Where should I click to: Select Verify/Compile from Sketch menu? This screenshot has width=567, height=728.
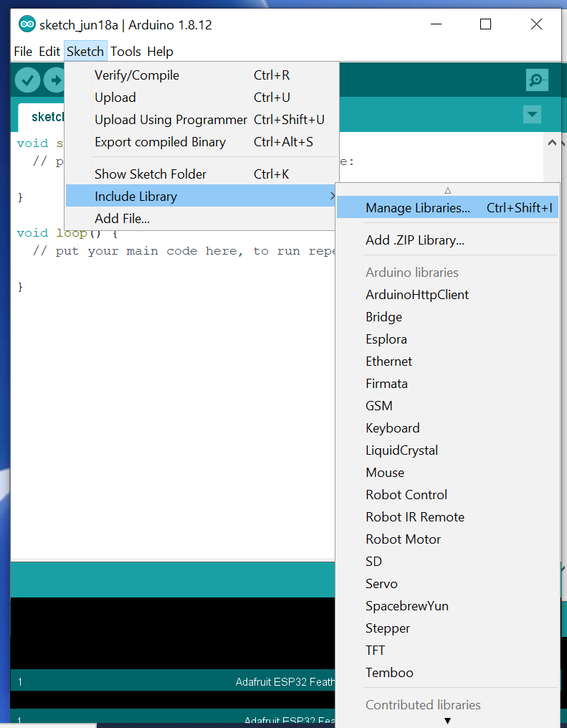(x=137, y=75)
